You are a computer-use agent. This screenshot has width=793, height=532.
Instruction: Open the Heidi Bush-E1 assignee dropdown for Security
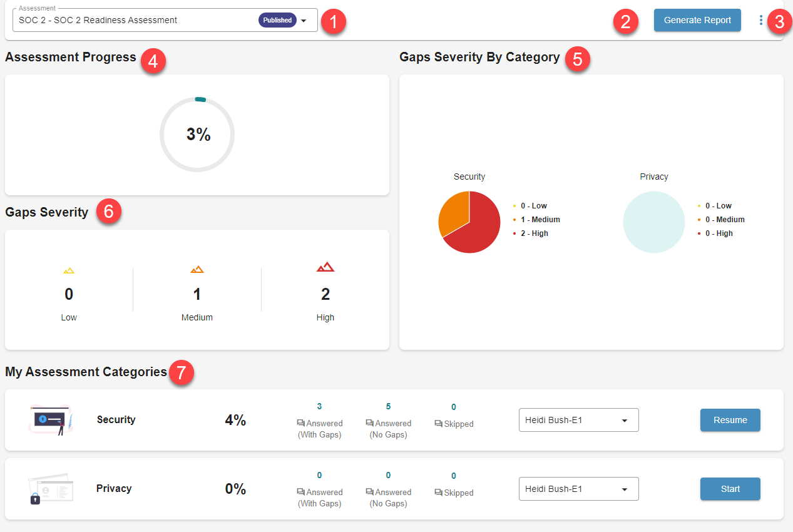(x=578, y=419)
